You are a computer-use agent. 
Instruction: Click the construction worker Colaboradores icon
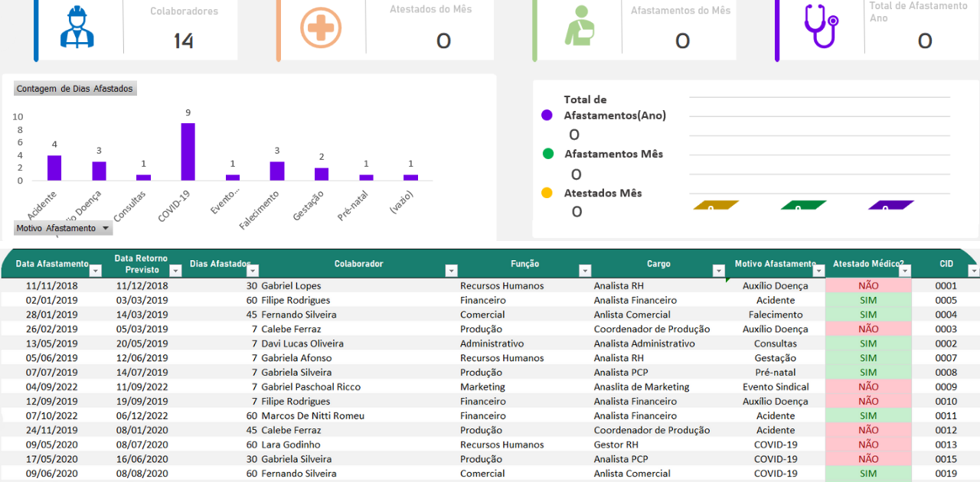tap(76, 28)
